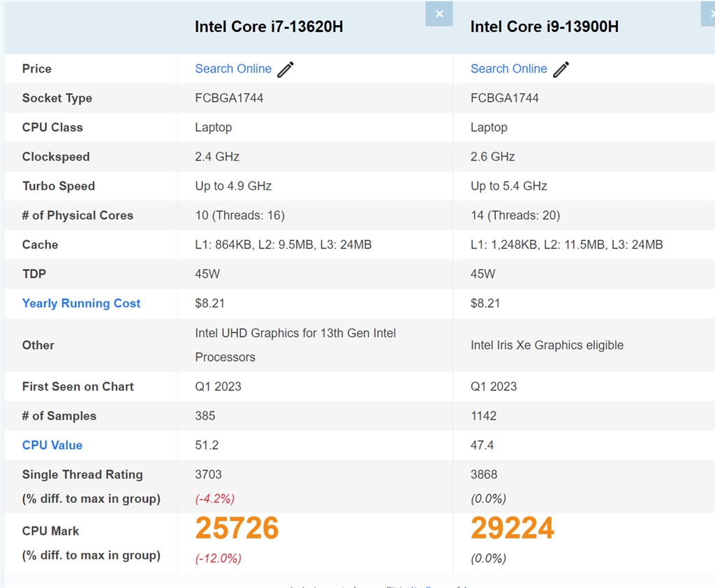The image size is (715, 588).
Task: Click the Intel Core i9-13900H heading
Action: tap(545, 27)
